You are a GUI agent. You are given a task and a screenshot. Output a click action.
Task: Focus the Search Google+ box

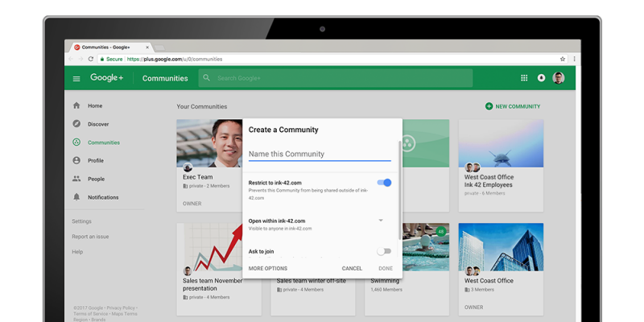click(335, 78)
